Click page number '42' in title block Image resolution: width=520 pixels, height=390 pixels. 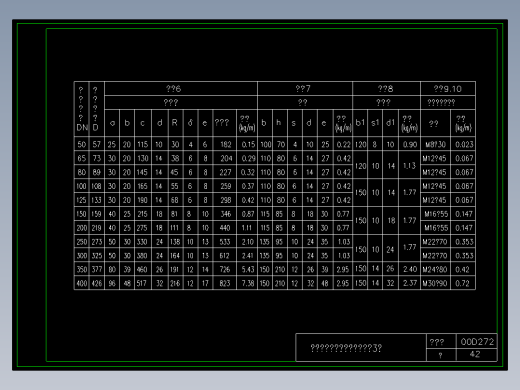475,354
